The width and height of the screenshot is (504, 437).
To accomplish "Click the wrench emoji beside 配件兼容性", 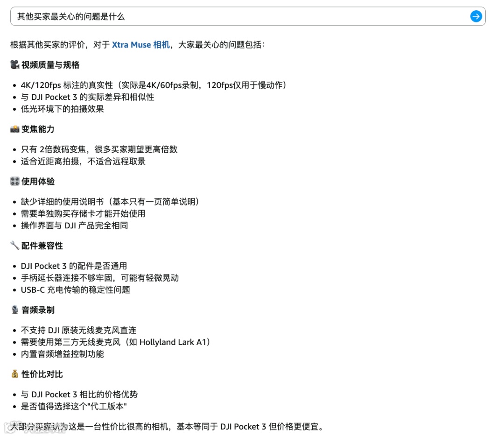I will pos(15,246).
